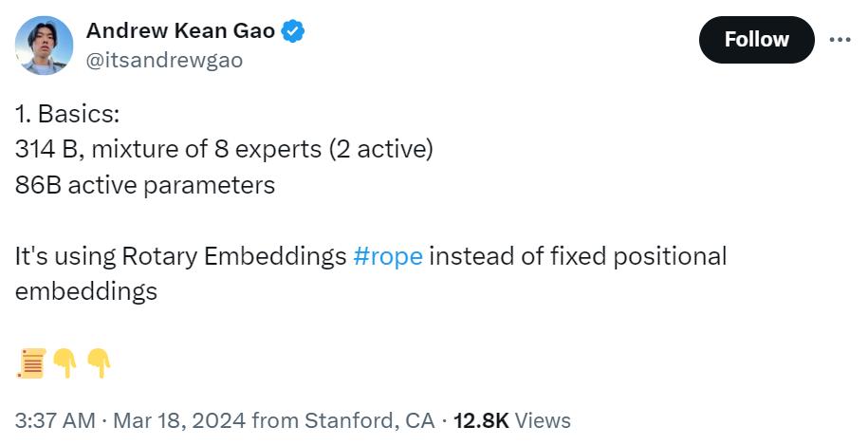
Task: Click the scroll emoji
Action: click(31, 362)
